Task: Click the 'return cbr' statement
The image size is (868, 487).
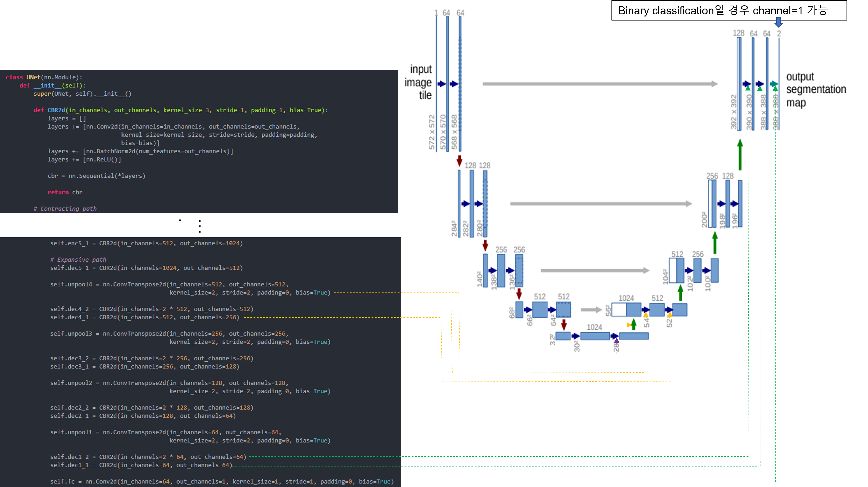Action: 65,192
